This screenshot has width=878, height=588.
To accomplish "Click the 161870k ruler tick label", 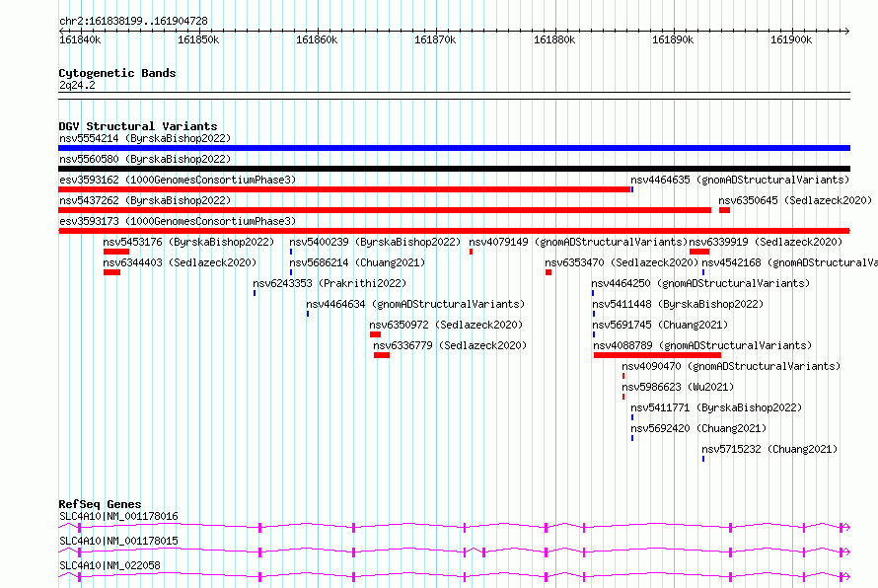I will tap(435, 39).
